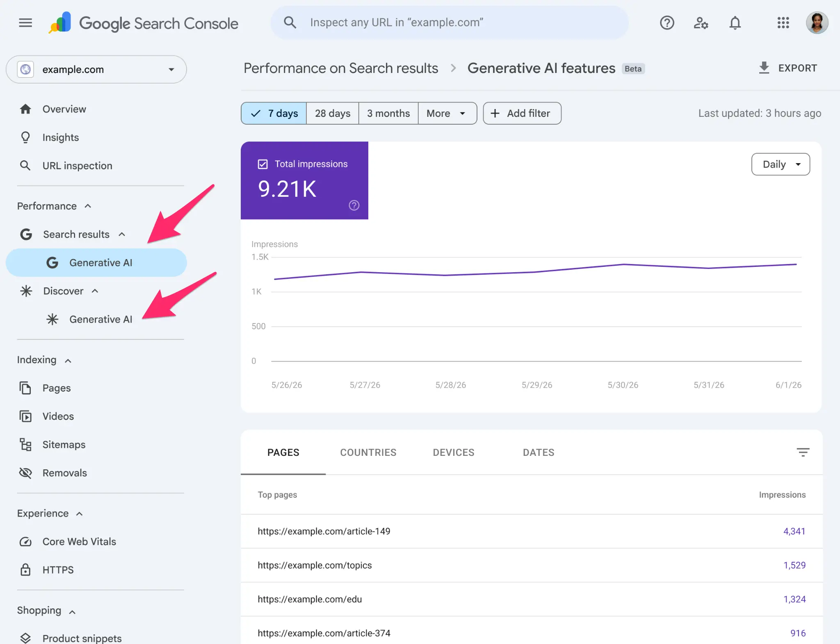The height and width of the screenshot is (644, 840).
Task: Click the example.com property globe icon
Action: [25, 69]
